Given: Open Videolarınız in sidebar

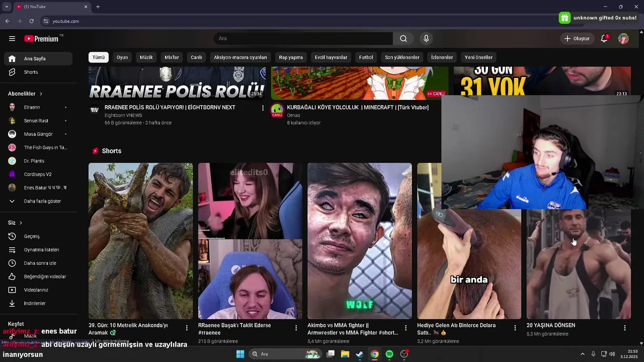Looking at the screenshot, I should [38, 290].
